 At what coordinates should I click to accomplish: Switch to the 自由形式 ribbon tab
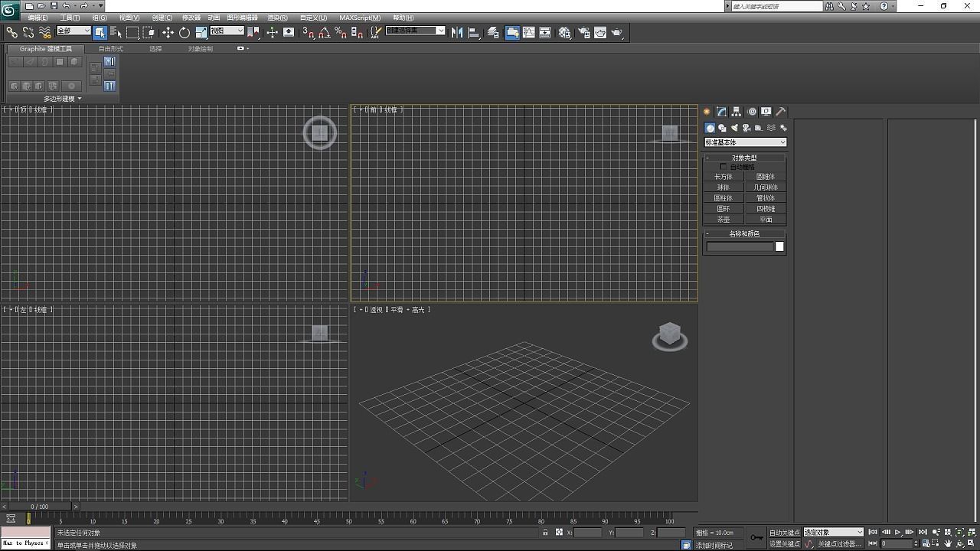110,49
